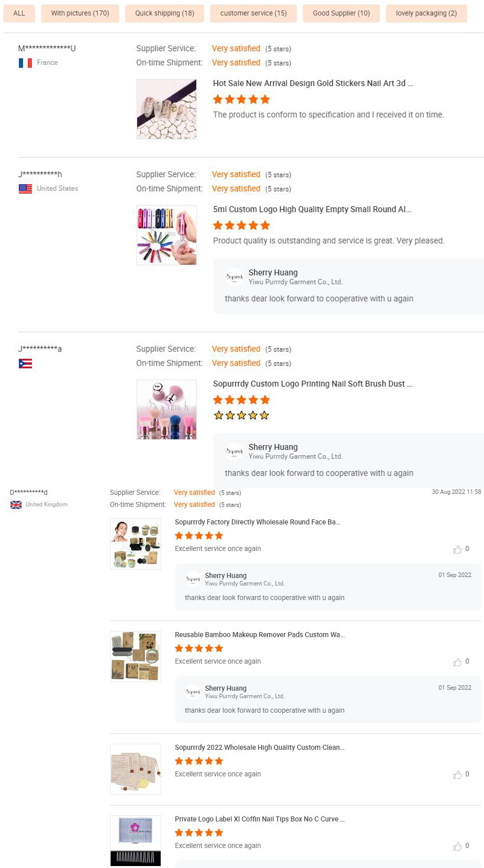Screen dimensions: 484x868
Task: Open the 5ml Custom Logo bottle product link
Action: [312, 209]
